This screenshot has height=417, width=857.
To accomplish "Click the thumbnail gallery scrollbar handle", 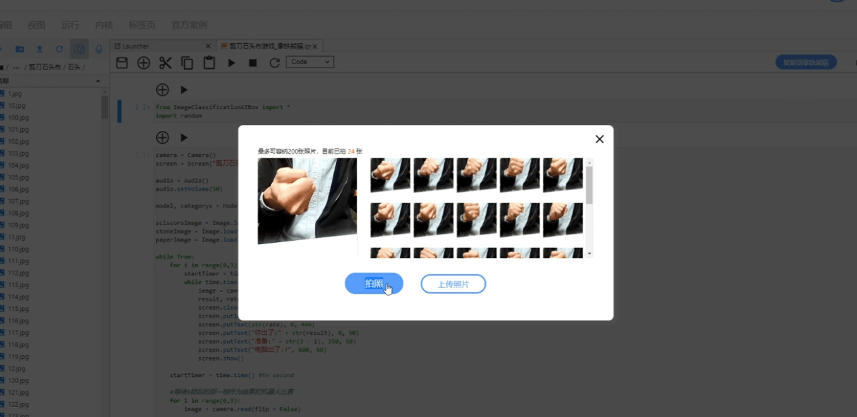I will (589, 185).
